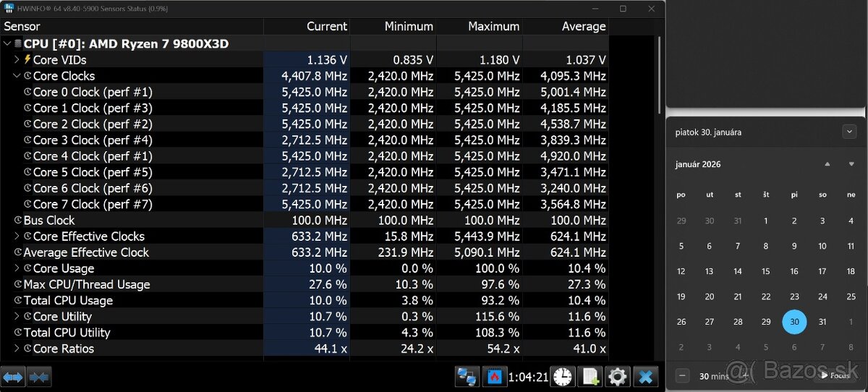Collapse the CPU [#0] AMD Ryzen 7 9800X3D group
Viewport: 868px width, 392px height.
pos(7,44)
